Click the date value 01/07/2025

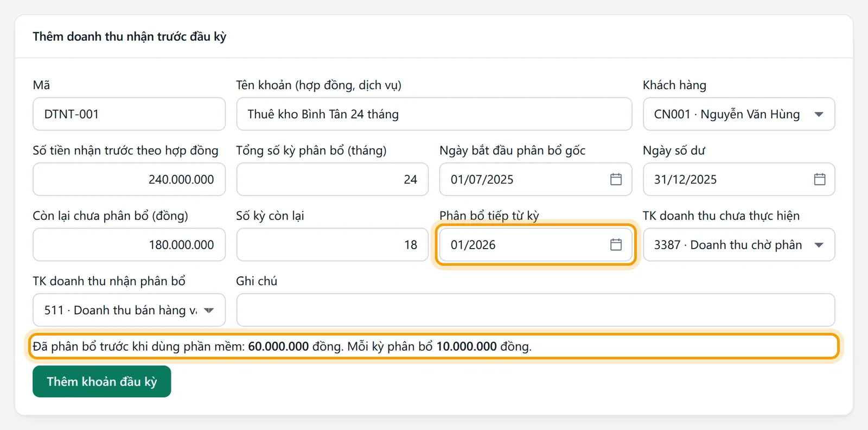tap(482, 180)
